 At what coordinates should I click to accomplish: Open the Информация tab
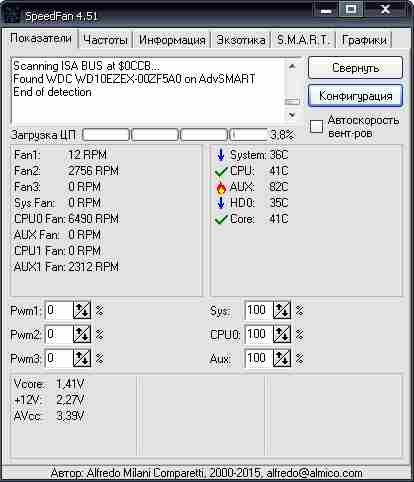coord(172,40)
